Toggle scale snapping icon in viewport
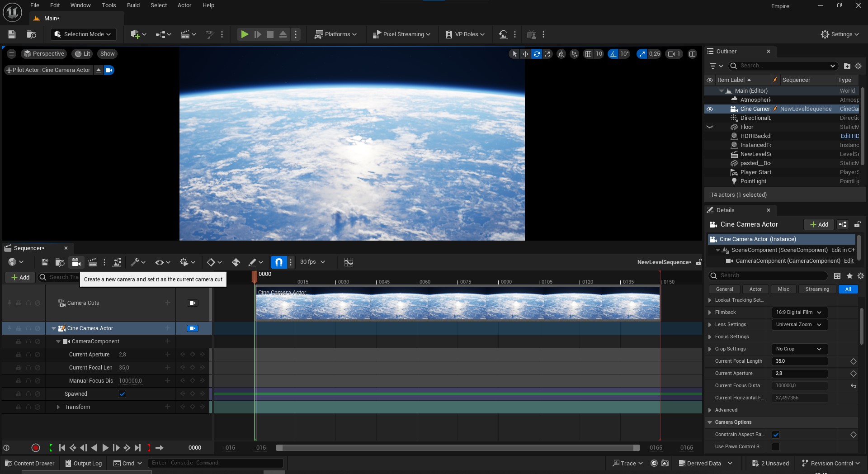868x474 pixels. coord(642,54)
